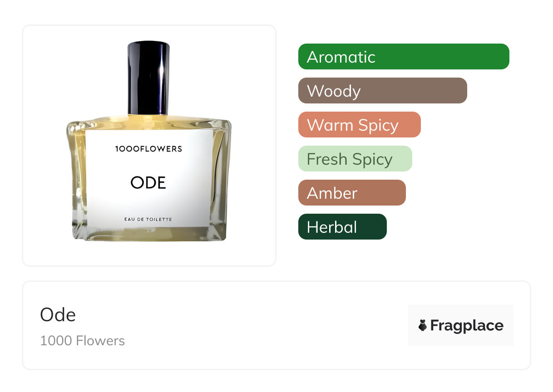The image size is (553, 392).
Task: Open the Ode perfume bottle image
Action: 149,142
